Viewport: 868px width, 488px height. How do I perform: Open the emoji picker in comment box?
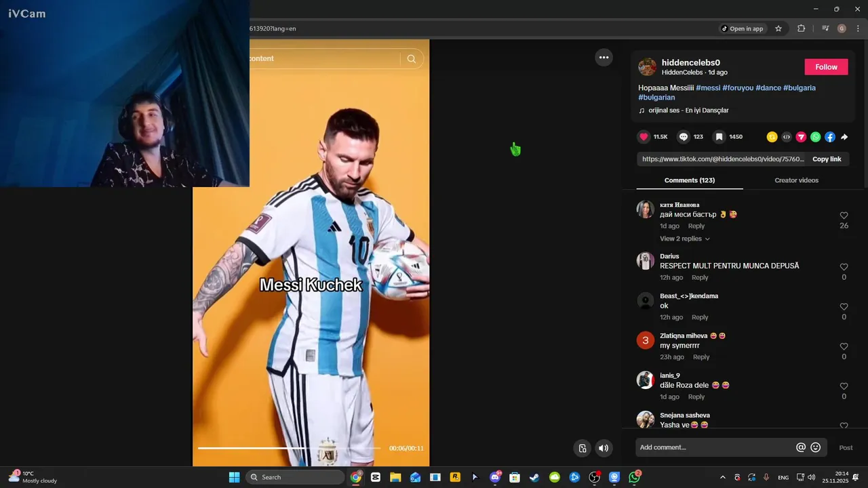pyautogui.click(x=816, y=447)
